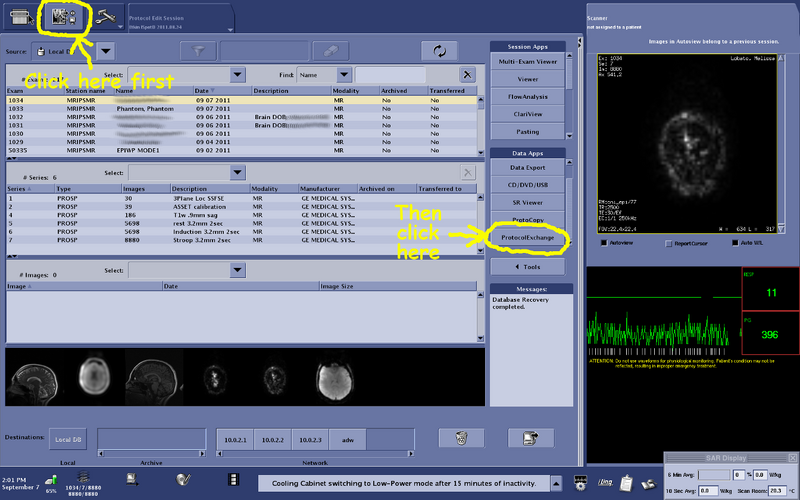Click the funnel filter button

click(198, 51)
